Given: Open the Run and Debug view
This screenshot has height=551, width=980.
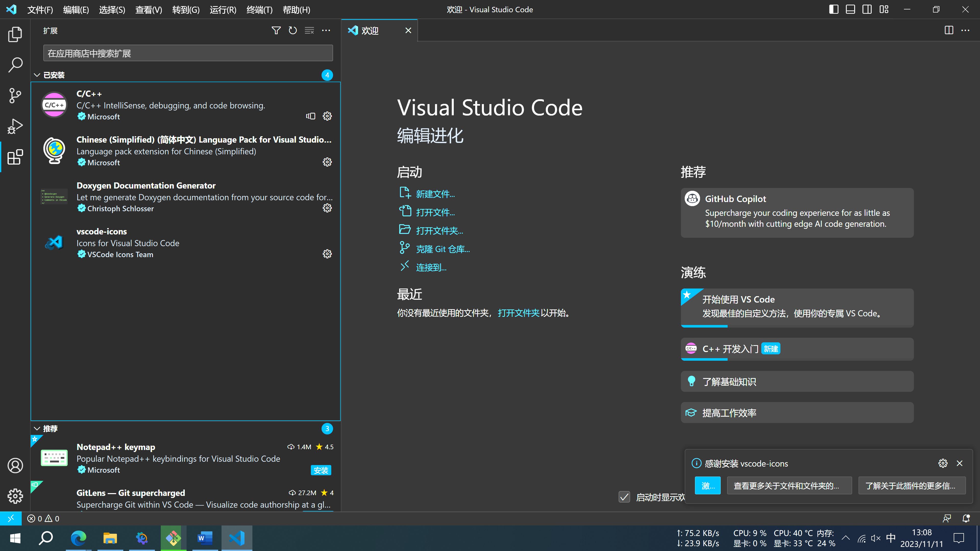Looking at the screenshot, I should tap(15, 126).
